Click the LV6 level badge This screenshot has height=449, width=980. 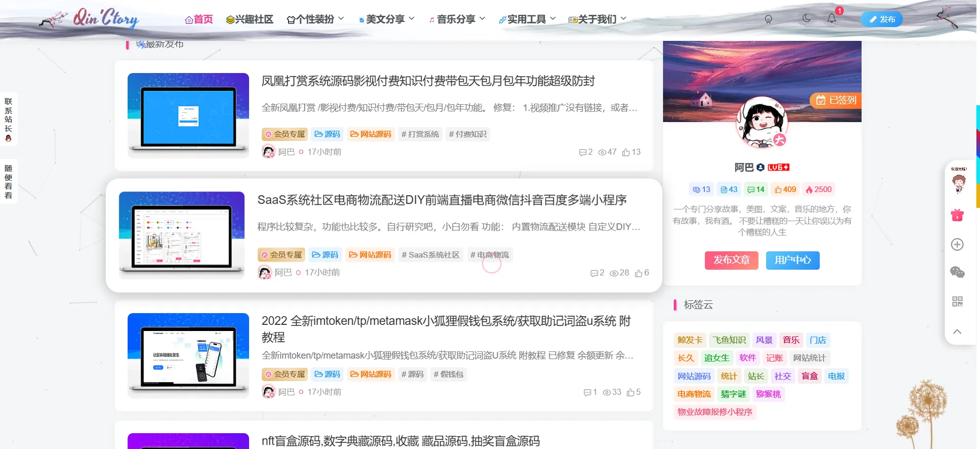click(779, 168)
